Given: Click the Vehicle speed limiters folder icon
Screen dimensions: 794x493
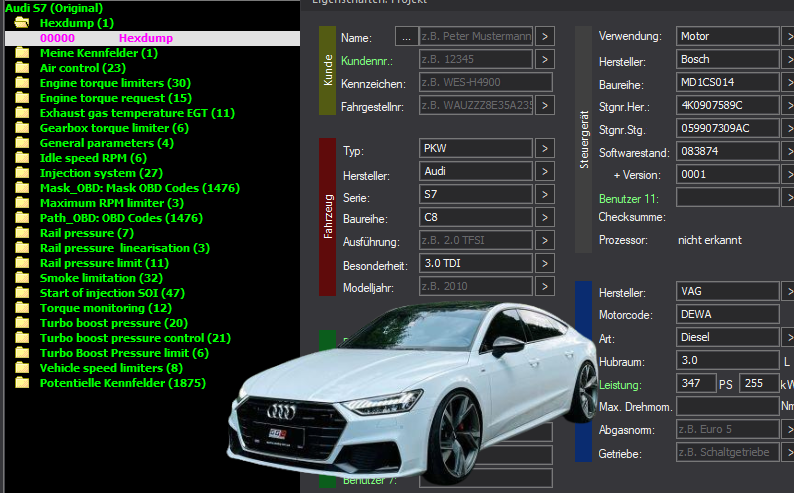Looking at the screenshot, I should coord(22,367).
